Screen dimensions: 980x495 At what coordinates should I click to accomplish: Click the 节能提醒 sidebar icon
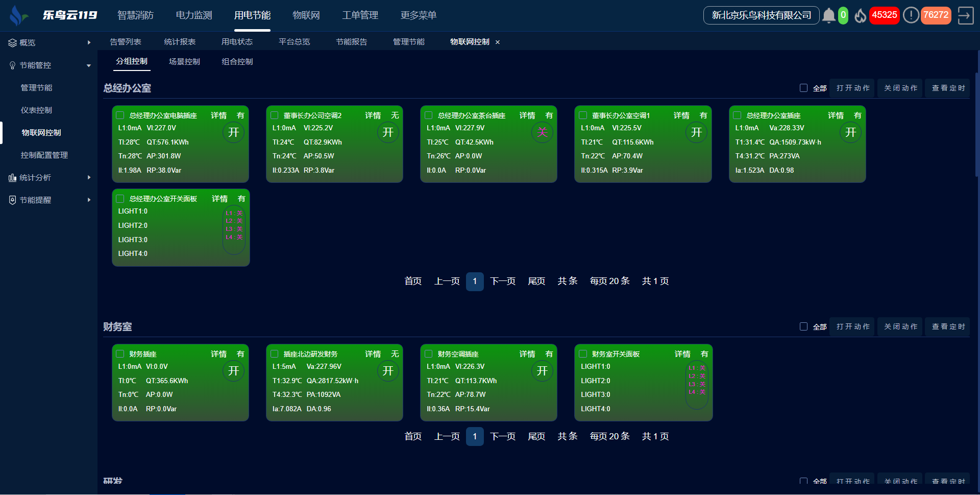pos(12,200)
